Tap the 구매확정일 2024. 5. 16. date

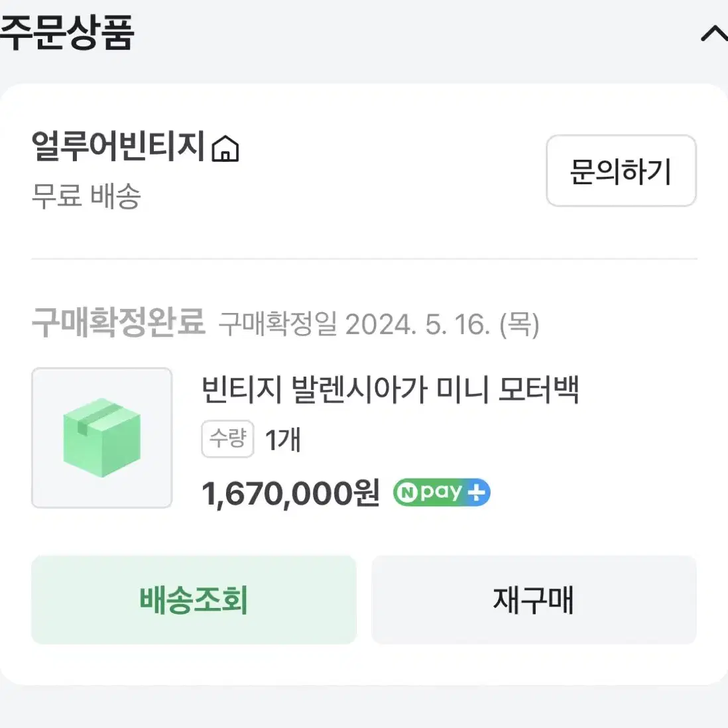pos(379,324)
